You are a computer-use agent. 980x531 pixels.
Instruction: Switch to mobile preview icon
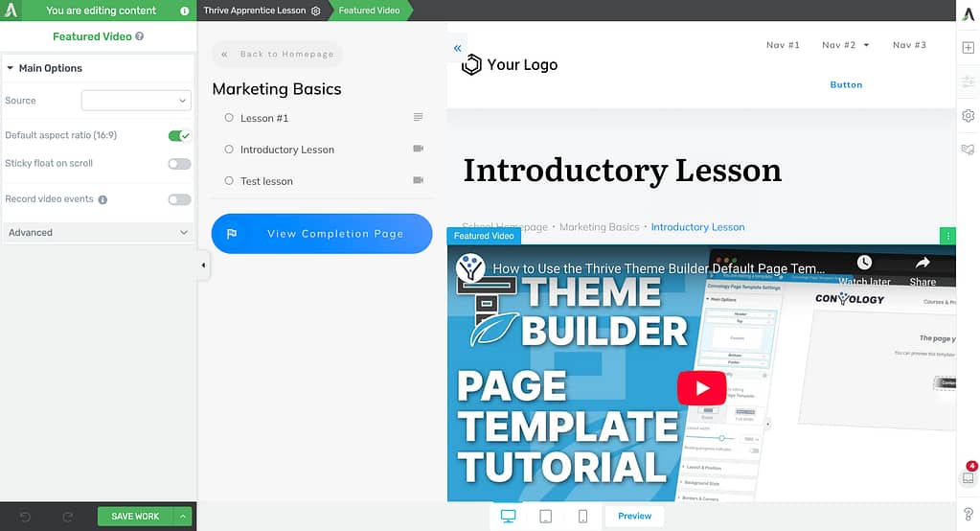coord(582,516)
